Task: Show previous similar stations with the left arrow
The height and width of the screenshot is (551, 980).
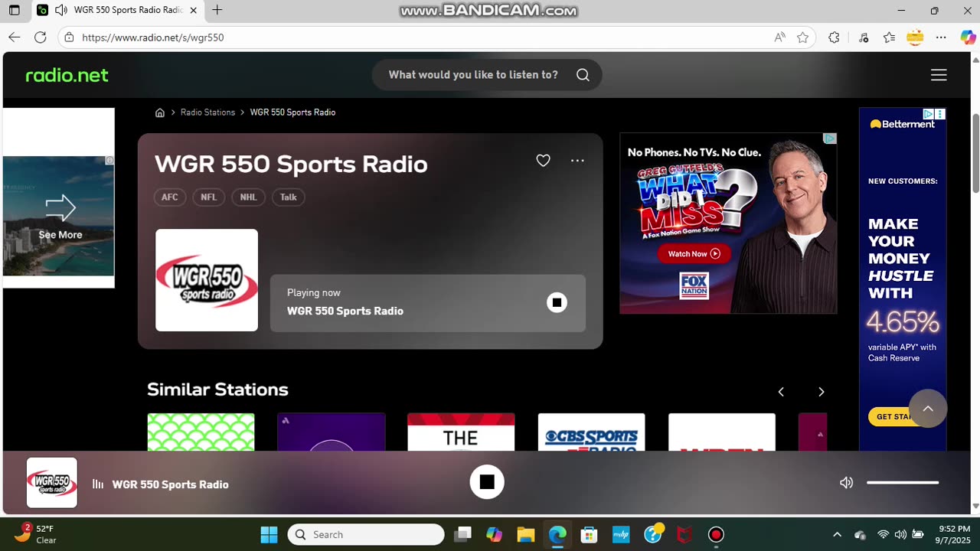Action: (781, 392)
